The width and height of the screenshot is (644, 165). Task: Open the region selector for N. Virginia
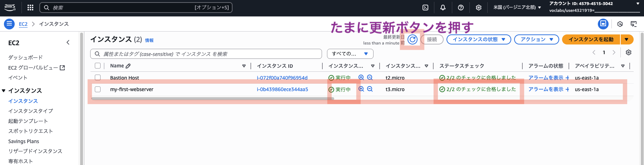click(517, 8)
